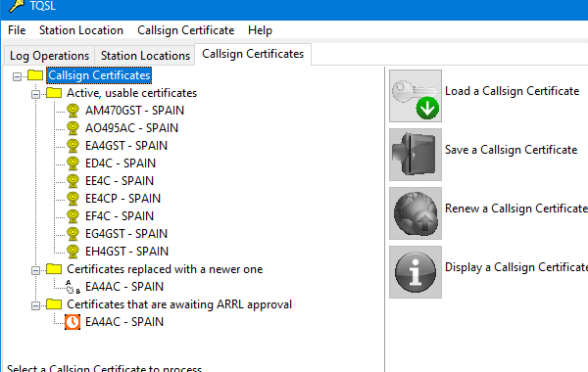The image size is (588, 372).
Task: Switch to the Log Operations tab
Action: 50,56
